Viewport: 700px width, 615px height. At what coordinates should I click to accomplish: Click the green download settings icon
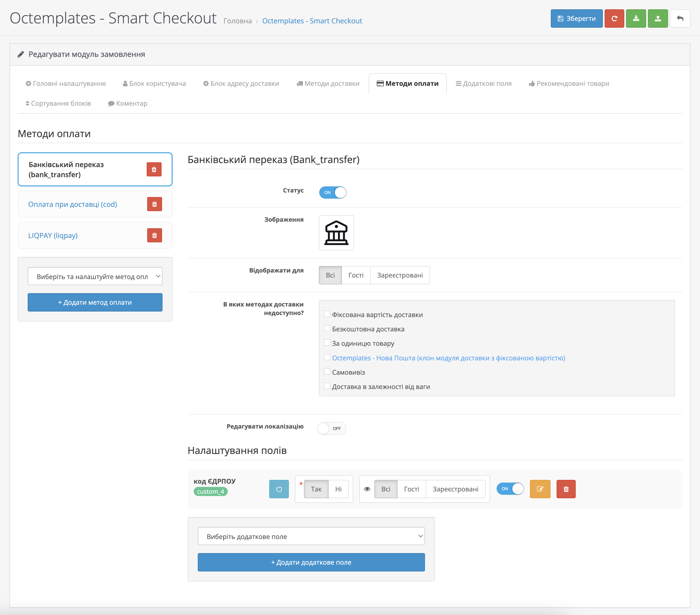[636, 18]
